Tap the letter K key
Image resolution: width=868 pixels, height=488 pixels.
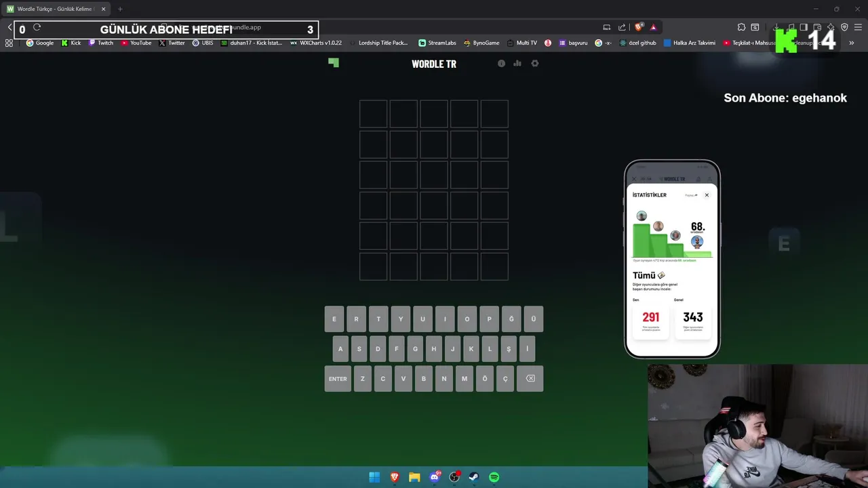point(471,349)
